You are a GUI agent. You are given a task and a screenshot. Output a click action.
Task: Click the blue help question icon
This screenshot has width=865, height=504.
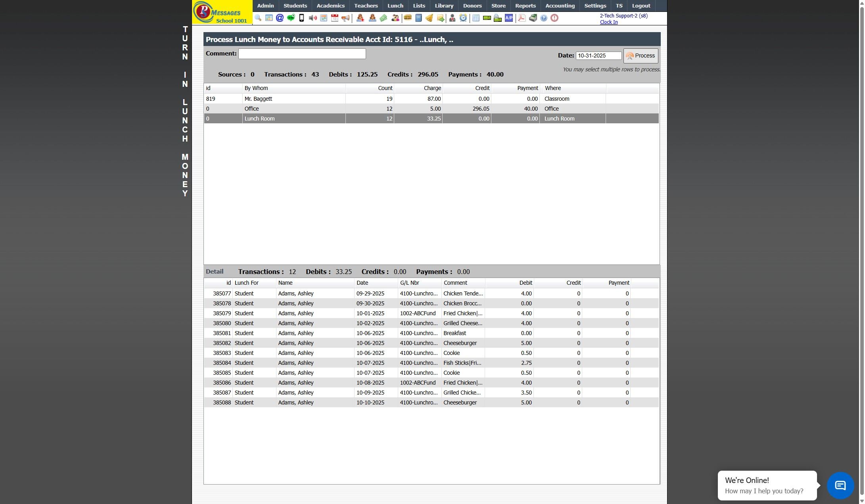coord(544,18)
